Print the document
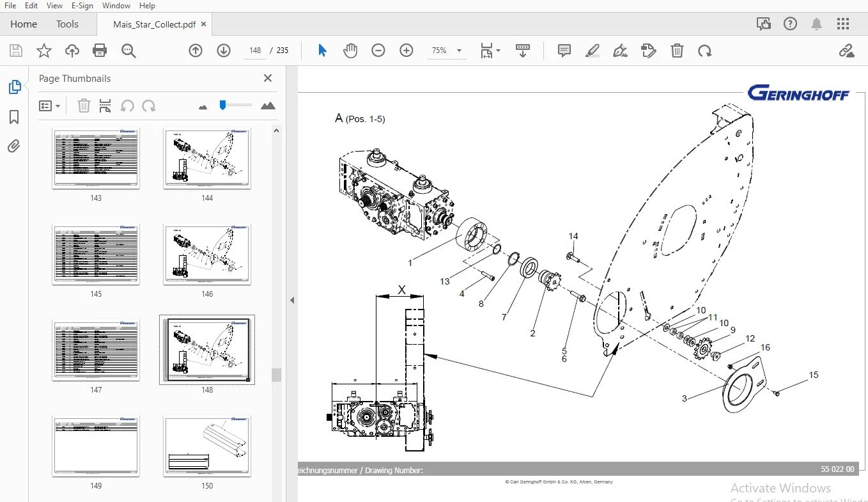868x502 pixels. tap(100, 51)
